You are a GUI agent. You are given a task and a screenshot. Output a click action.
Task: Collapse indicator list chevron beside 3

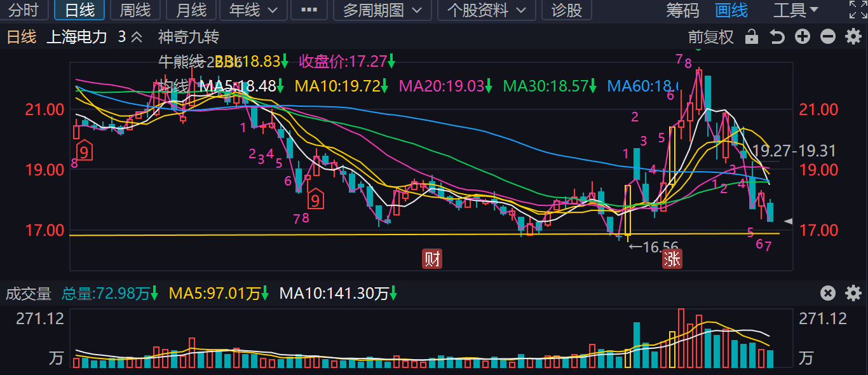tap(137, 37)
